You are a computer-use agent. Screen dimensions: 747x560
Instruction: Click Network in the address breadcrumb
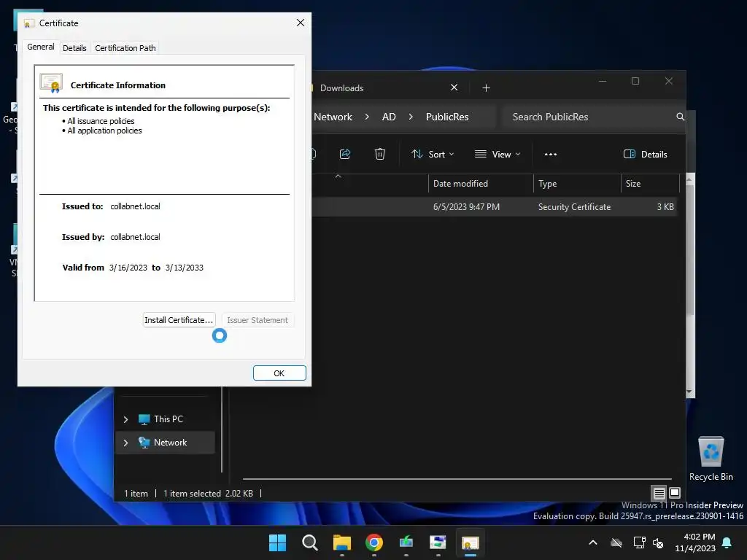click(333, 117)
